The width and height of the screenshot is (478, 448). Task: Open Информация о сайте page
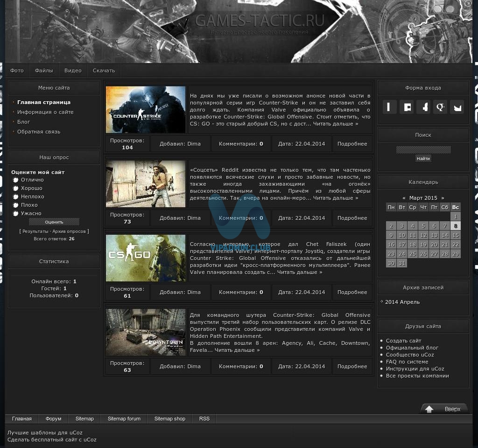pyautogui.click(x=45, y=112)
